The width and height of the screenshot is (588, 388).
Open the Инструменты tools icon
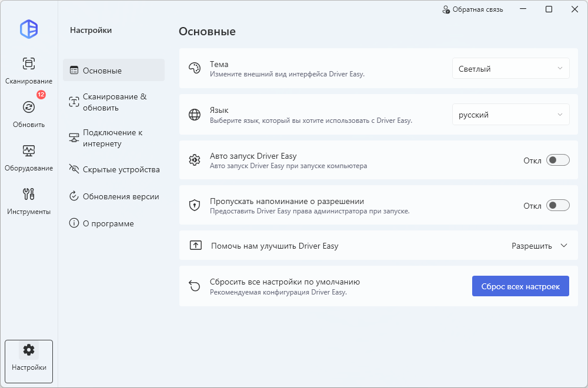pos(29,194)
